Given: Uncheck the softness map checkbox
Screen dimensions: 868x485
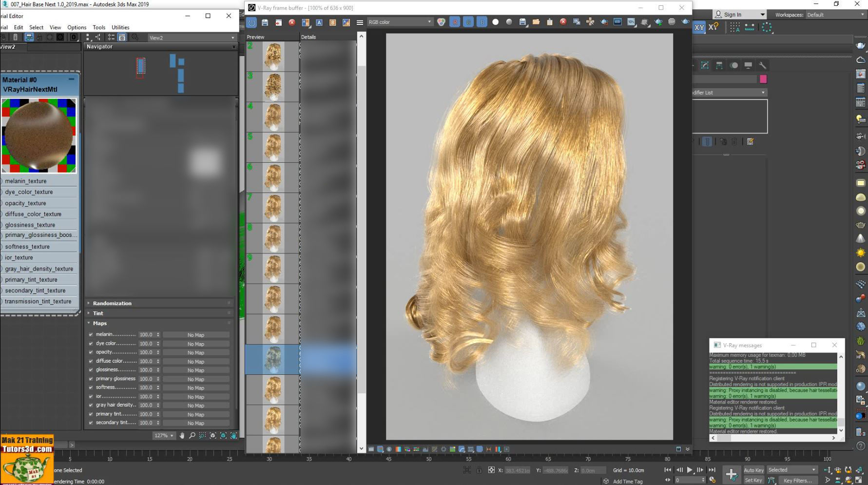Looking at the screenshot, I should [x=91, y=388].
